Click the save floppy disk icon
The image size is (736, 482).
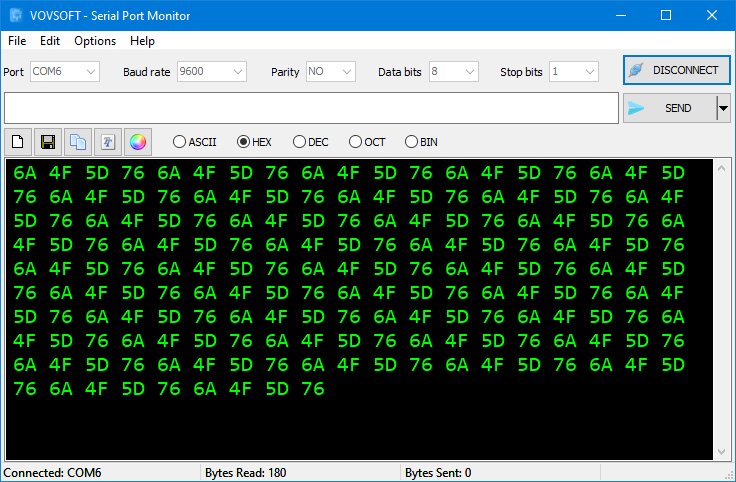[x=47, y=142]
